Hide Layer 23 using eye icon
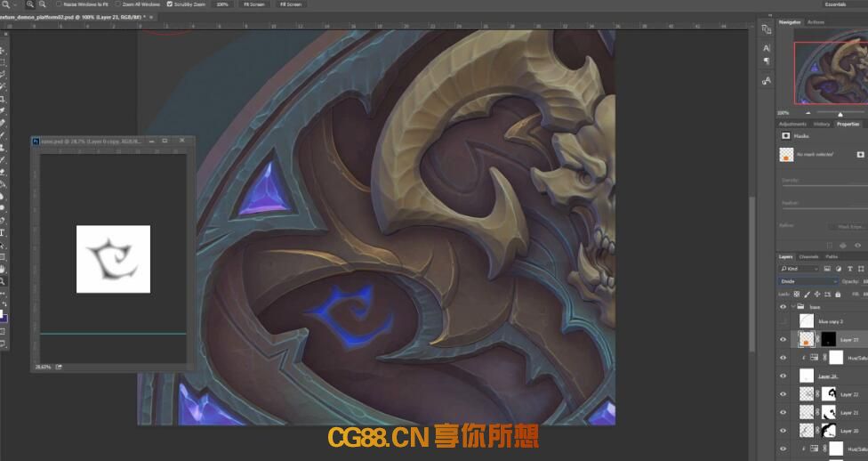Screen dimensions: 868x461 (783, 340)
